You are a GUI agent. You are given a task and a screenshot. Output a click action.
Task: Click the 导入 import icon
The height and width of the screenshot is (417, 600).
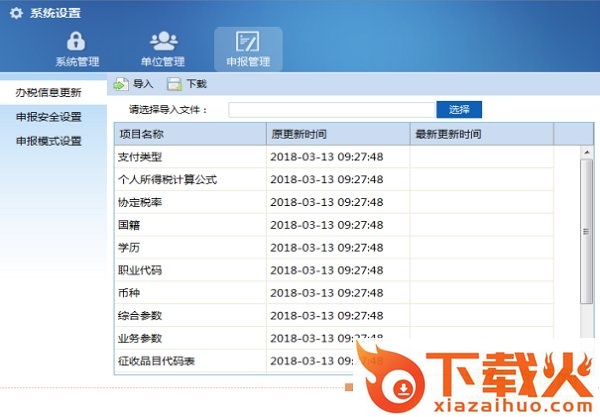coord(120,85)
